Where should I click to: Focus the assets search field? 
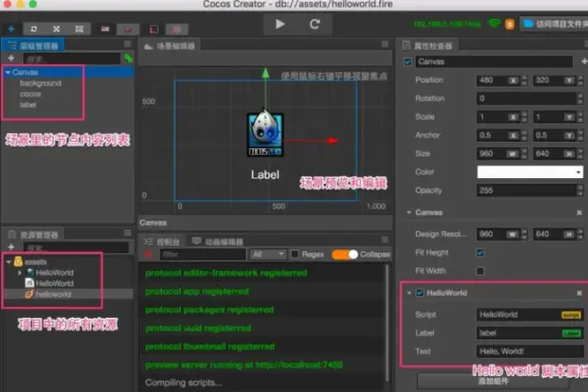point(76,248)
